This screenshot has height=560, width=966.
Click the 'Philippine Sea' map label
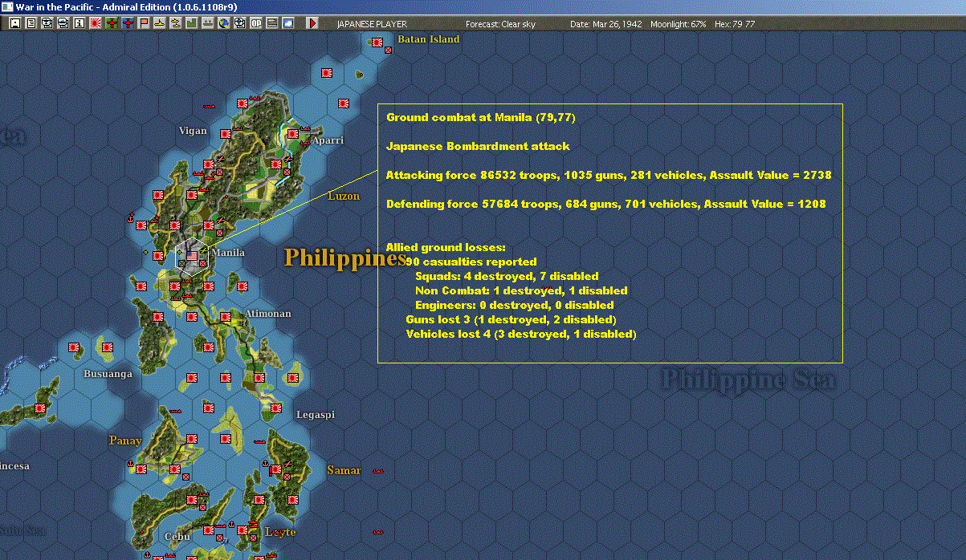tap(748, 379)
